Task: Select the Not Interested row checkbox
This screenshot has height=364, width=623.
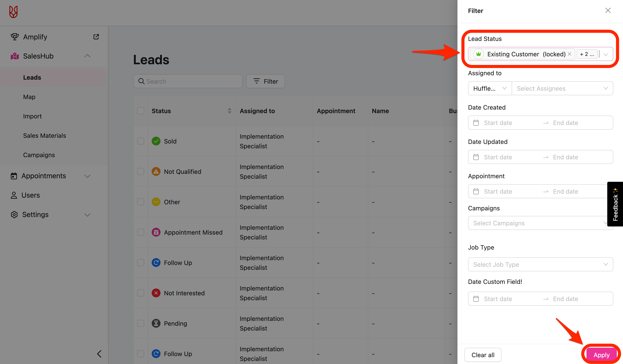Action: pos(141,293)
